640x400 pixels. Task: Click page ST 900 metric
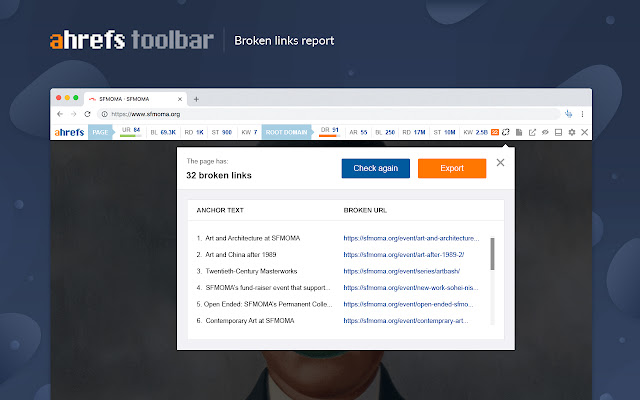[222, 132]
